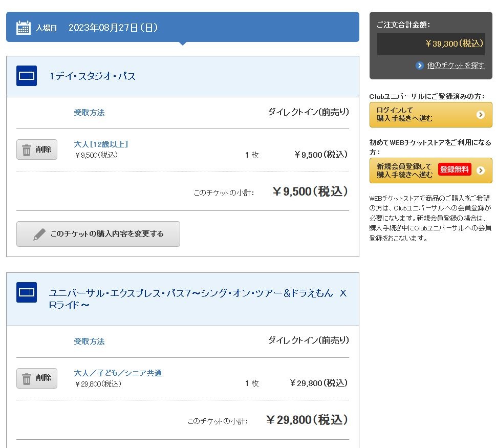Image resolution: width=496 pixels, height=448 pixels.
Task: Click trash icon in second 削除 button
Action: (x=27, y=379)
